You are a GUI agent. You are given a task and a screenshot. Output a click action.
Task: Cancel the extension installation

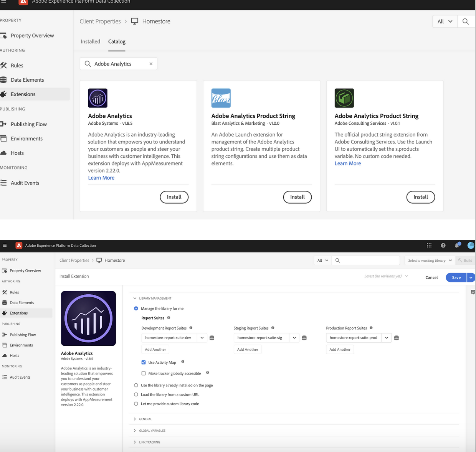point(431,277)
